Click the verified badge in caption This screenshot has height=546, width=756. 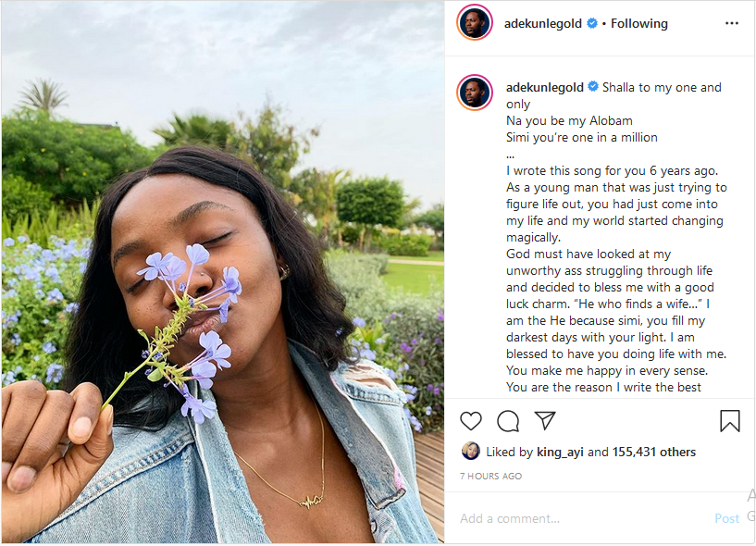coord(591,88)
